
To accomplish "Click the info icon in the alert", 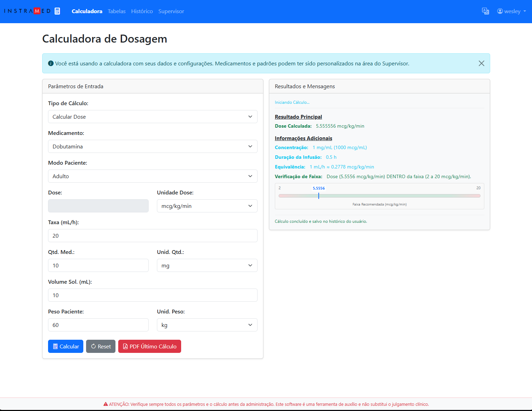I will pos(51,63).
